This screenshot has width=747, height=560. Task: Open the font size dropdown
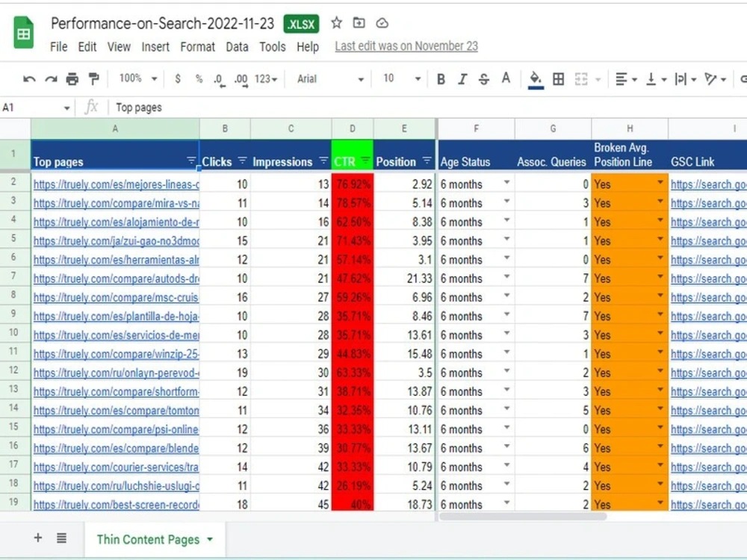point(402,79)
